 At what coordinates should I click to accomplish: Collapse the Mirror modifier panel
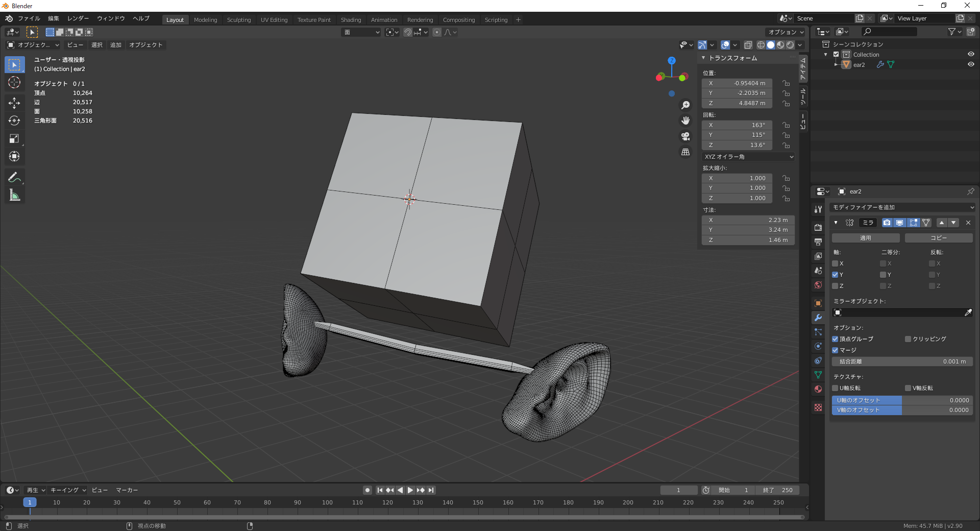(836, 223)
